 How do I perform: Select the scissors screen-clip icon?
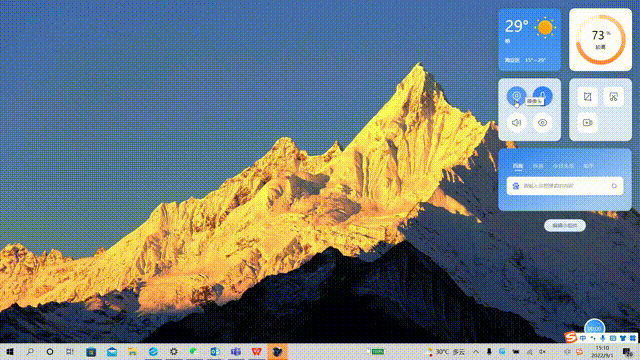click(x=613, y=97)
